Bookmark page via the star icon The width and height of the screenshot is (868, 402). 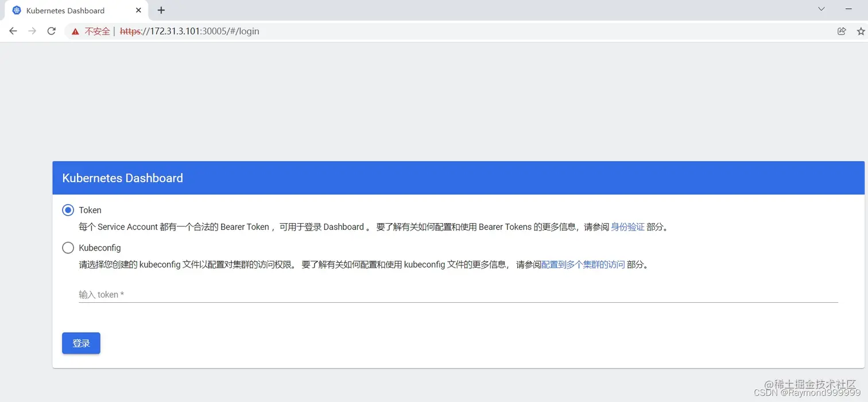point(860,31)
